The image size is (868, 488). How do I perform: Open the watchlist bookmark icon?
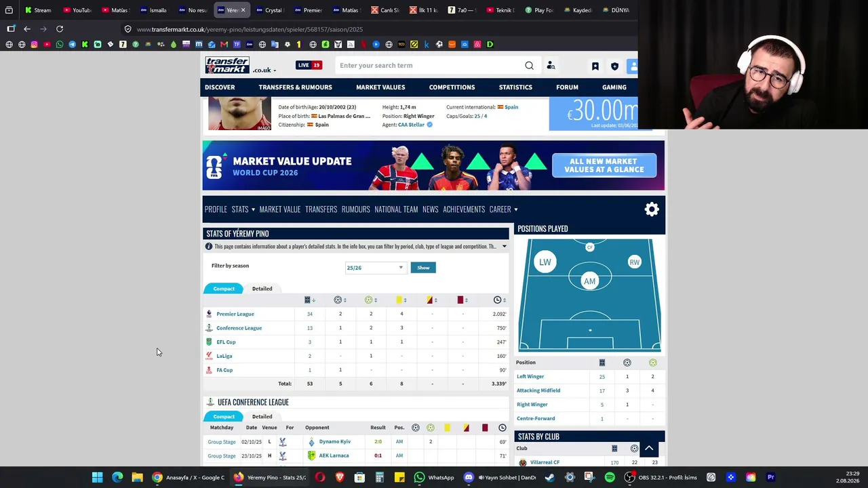pos(595,66)
